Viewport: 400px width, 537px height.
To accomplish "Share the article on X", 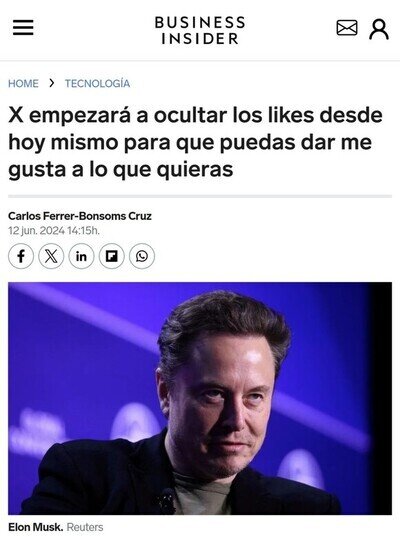I will 51,256.
